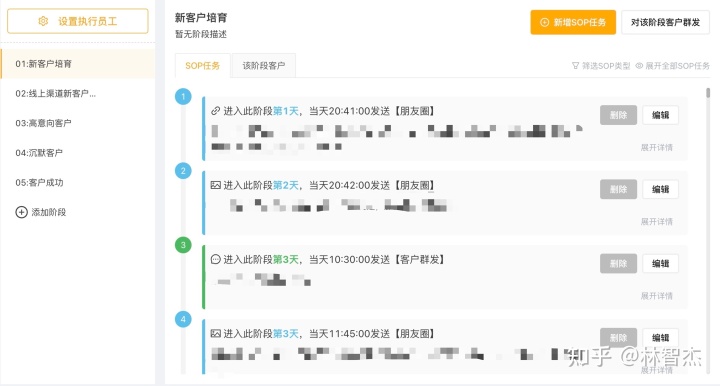
Task: Click 对该阶段客户群发 button
Action: pos(665,22)
